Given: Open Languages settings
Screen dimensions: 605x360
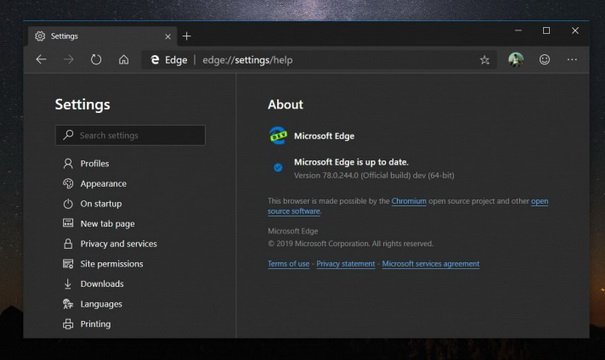Looking at the screenshot, I should click(x=101, y=304).
